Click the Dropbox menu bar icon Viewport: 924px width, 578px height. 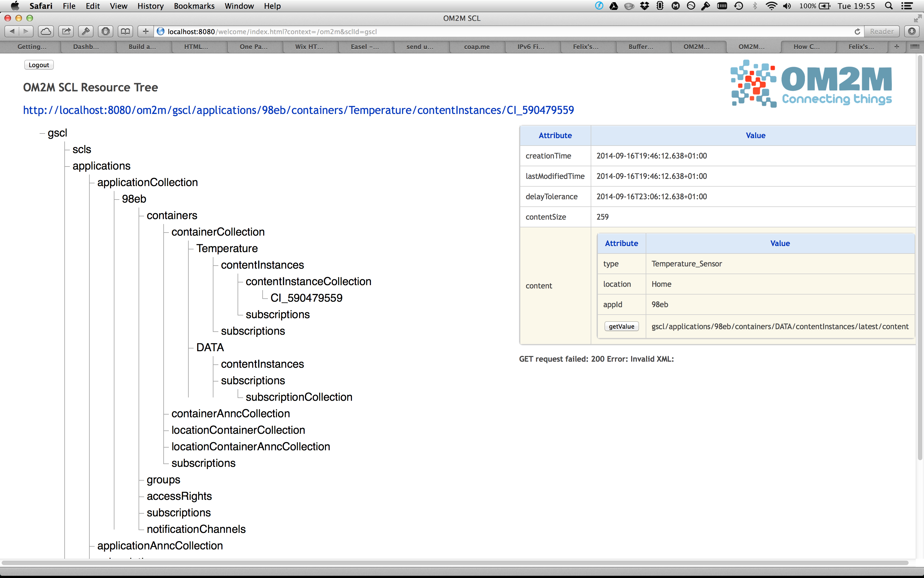point(645,6)
